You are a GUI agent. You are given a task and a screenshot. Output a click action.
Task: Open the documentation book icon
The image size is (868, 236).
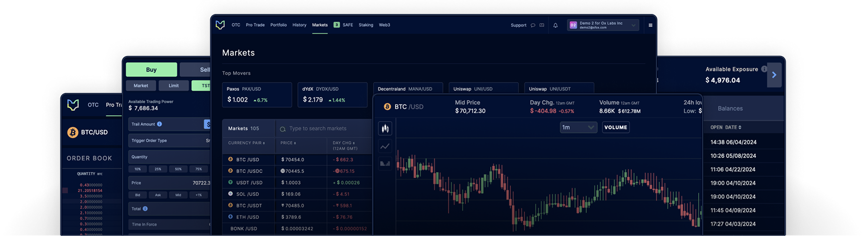coord(542,25)
